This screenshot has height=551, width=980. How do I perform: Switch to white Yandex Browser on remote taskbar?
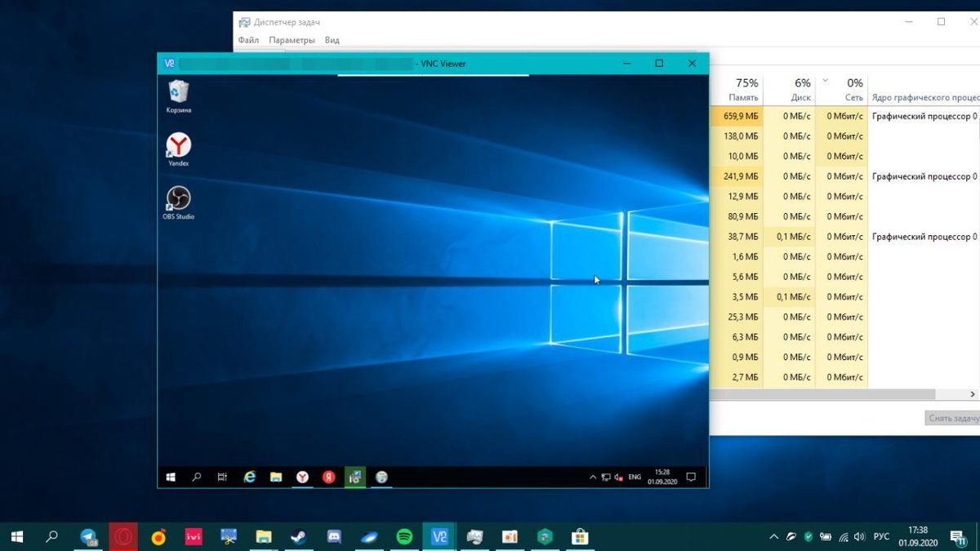pos(302,478)
